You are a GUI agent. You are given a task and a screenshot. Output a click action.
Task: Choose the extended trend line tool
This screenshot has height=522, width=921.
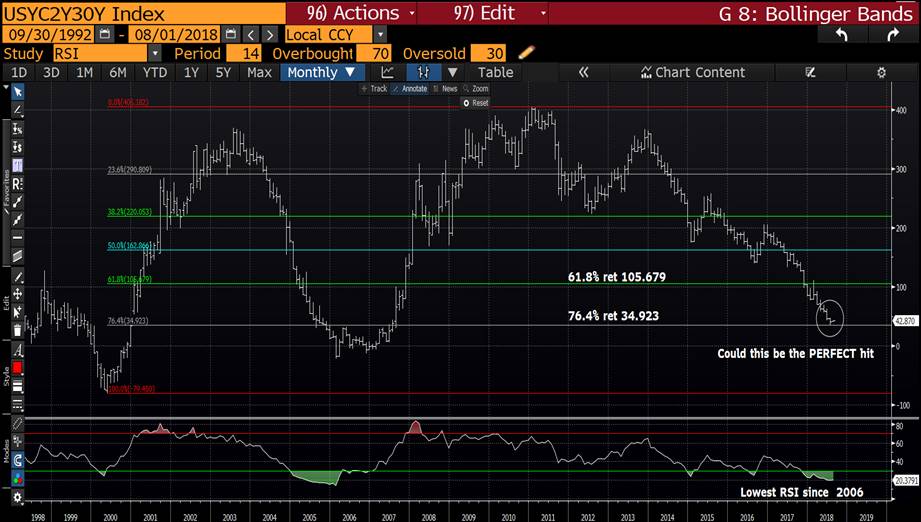pyautogui.click(x=18, y=220)
